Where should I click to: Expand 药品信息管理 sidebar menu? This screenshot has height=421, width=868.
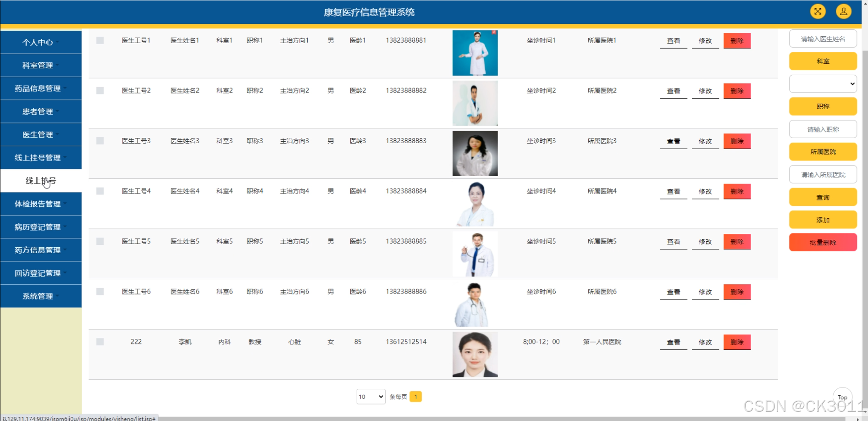(41, 89)
